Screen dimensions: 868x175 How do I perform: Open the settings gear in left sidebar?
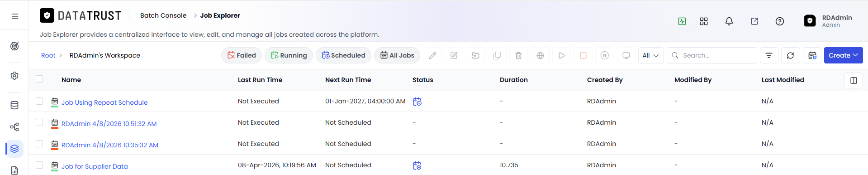14,76
